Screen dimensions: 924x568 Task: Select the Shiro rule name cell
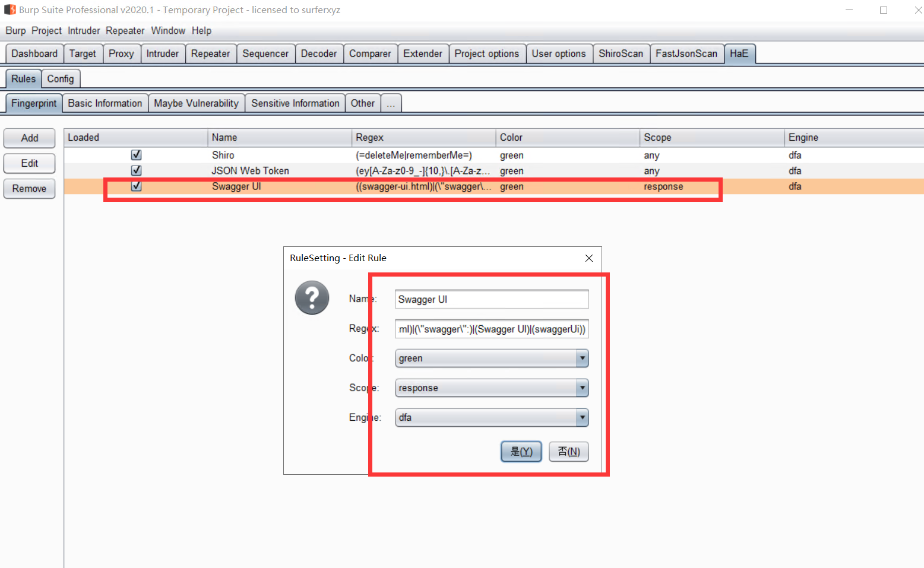[280, 155]
